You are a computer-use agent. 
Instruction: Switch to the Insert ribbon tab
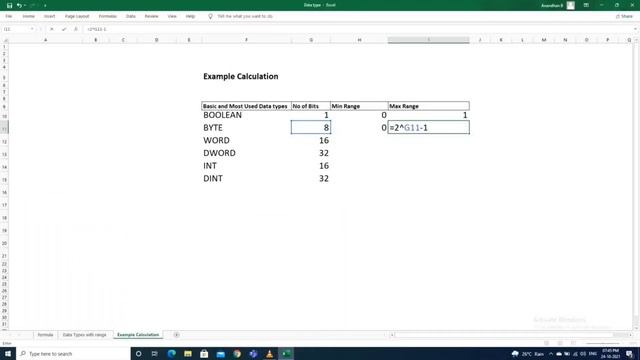coord(49,16)
